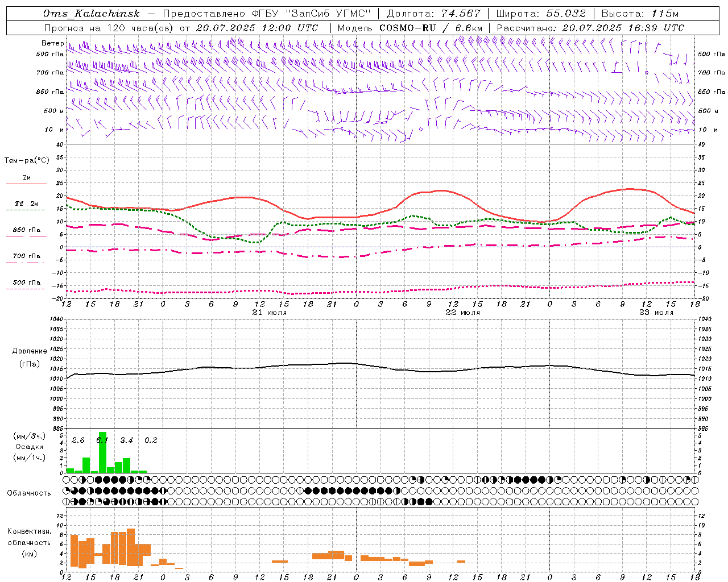Select the forecast start 20.07.2025 12:00 UTC
The image size is (728, 582).
click(x=257, y=28)
